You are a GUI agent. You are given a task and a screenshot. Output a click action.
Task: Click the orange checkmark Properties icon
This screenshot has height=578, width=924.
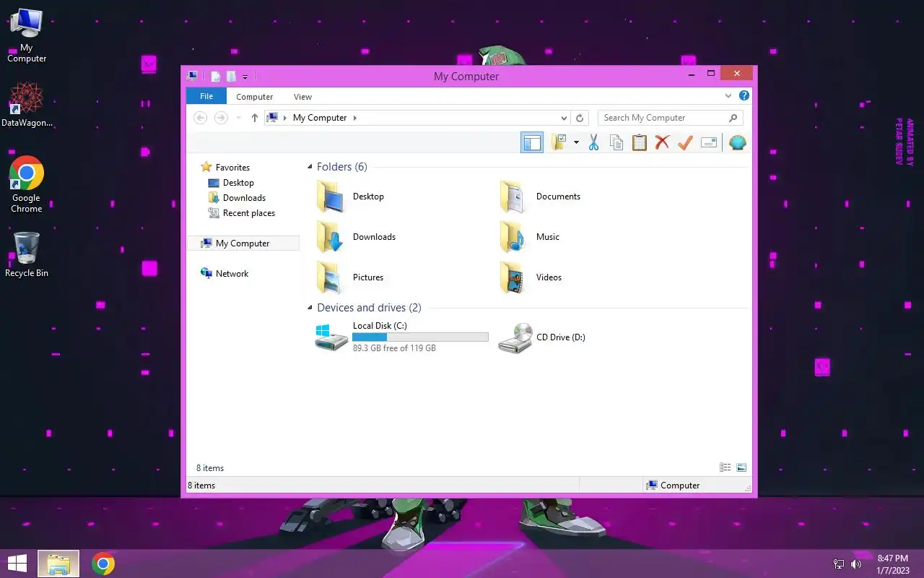685,142
